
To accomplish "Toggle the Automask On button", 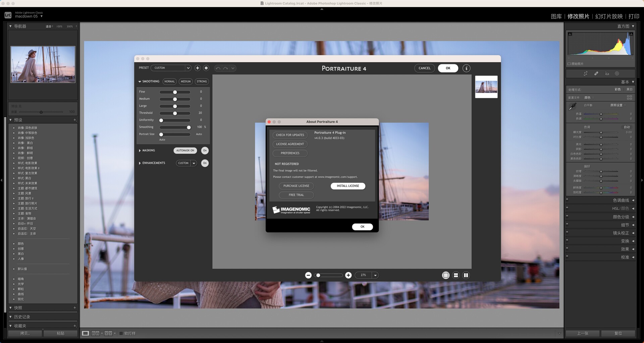I will 185,150.
